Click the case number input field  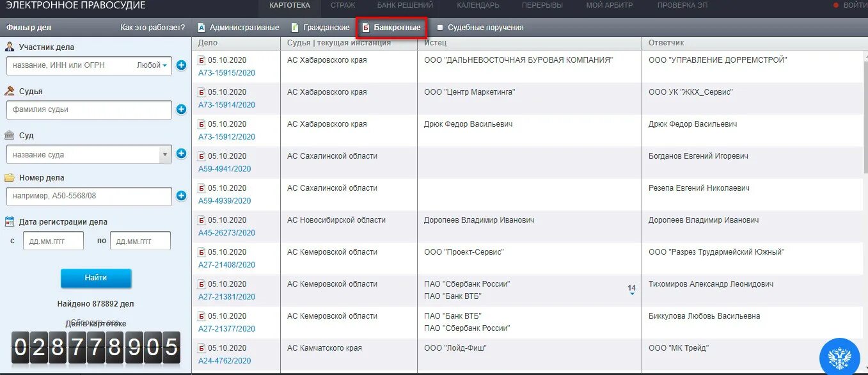89,196
